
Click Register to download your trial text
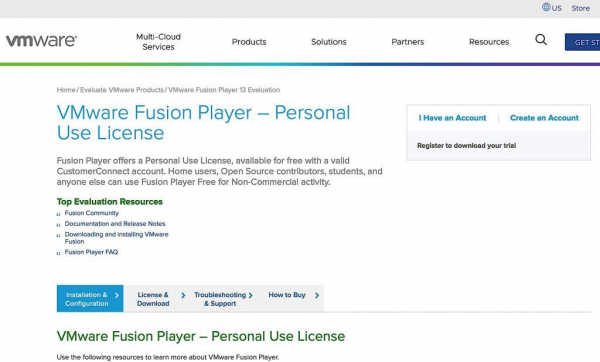466,145
